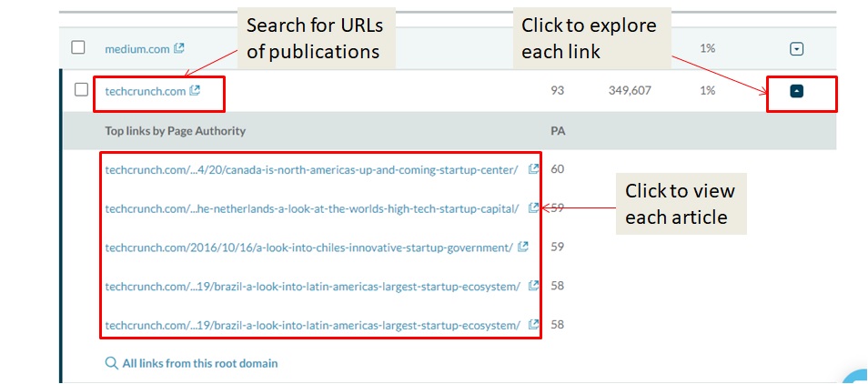Open the medium.com domain link

[x=137, y=48]
